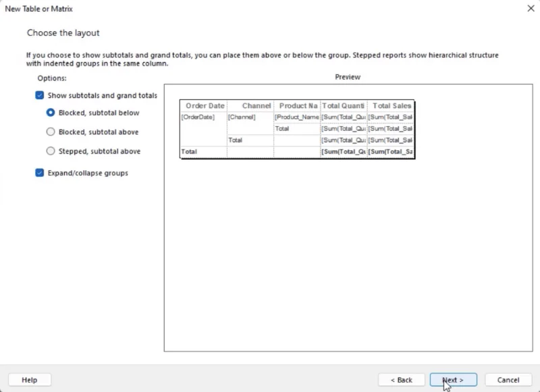Image resolution: width=540 pixels, height=392 pixels.
Task: Click Total cell in Product Name column
Action: coord(297,129)
